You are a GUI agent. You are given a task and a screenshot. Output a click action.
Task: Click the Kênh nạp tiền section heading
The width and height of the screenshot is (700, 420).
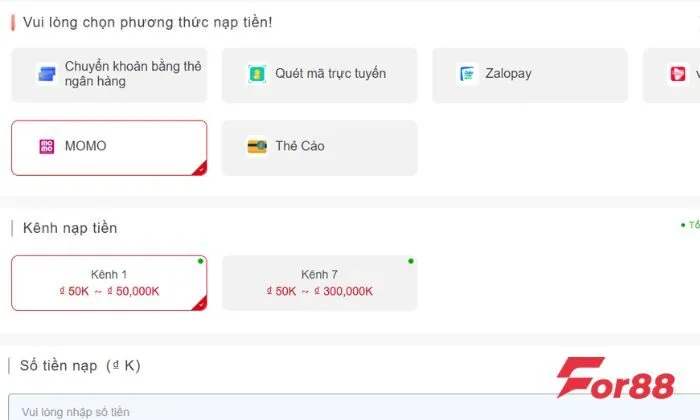(69, 228)
